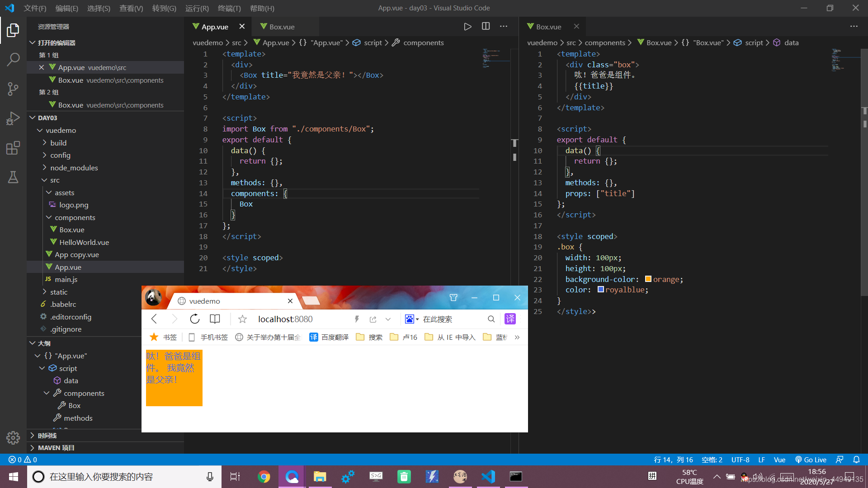Expand the MAVEN 项目 section
Viewport: 868px width, 488px height.
pos(56,448)
